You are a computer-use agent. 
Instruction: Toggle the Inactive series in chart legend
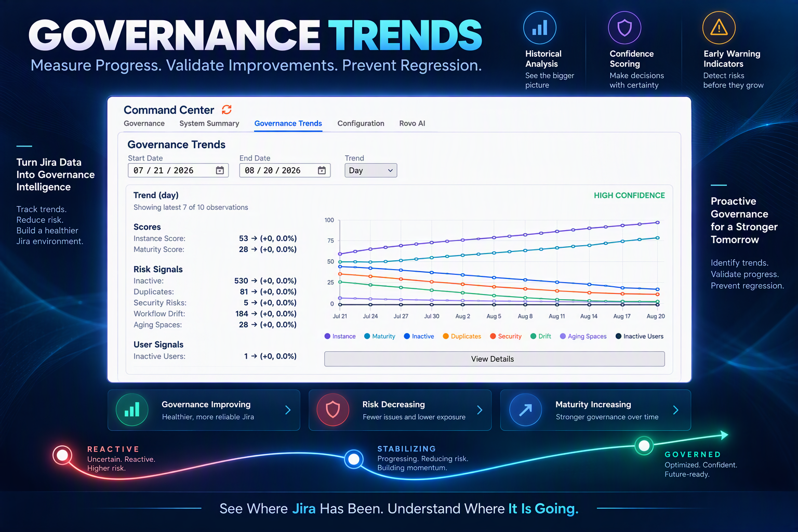coord(419,336)
